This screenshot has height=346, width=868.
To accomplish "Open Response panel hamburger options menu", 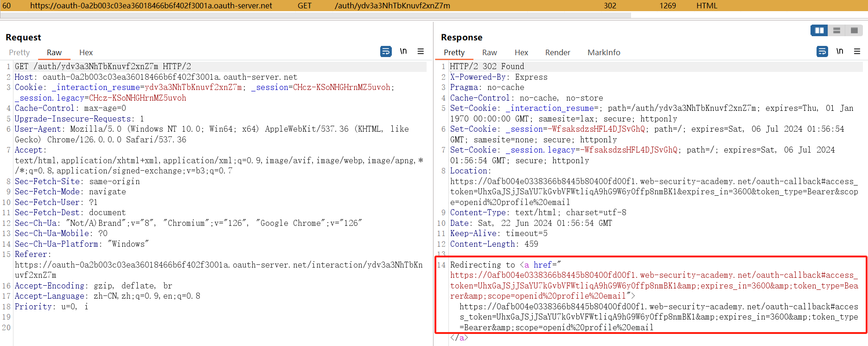I will (x=857, y=51).
